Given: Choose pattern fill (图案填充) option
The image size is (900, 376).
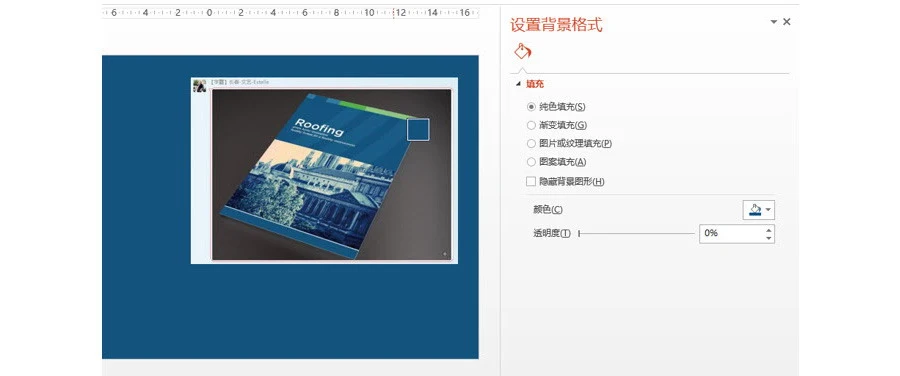Looking at the screenshot, I should click(531, 162).
